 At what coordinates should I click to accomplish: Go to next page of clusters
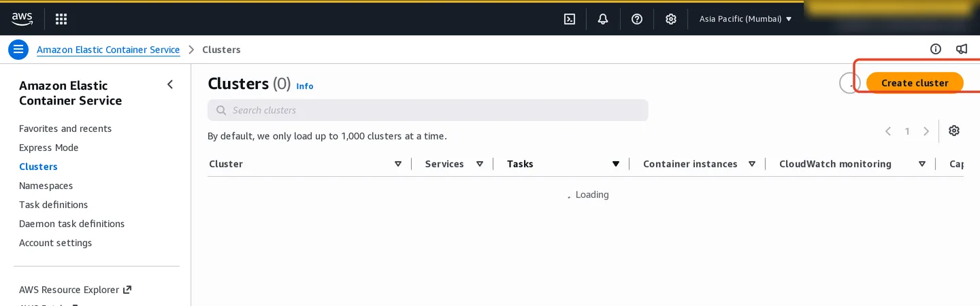coord(926,131)
